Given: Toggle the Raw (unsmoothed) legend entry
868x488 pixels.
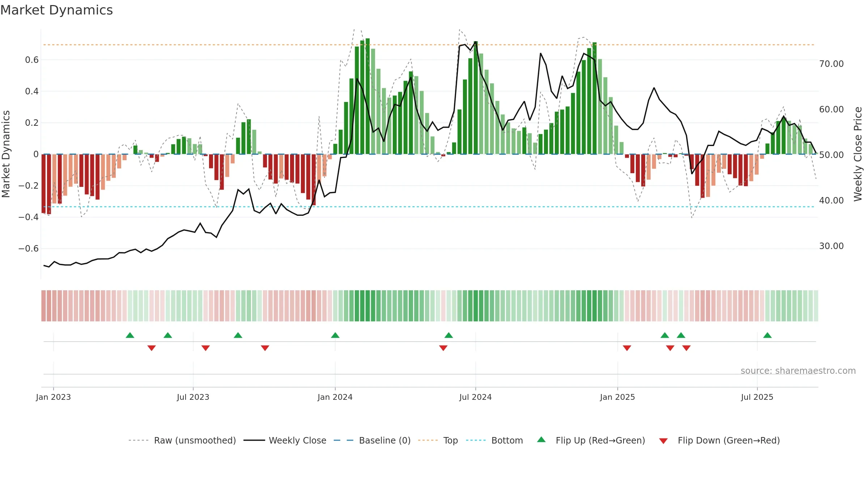Looking at the screenshot, I should (x=182, y=440).
